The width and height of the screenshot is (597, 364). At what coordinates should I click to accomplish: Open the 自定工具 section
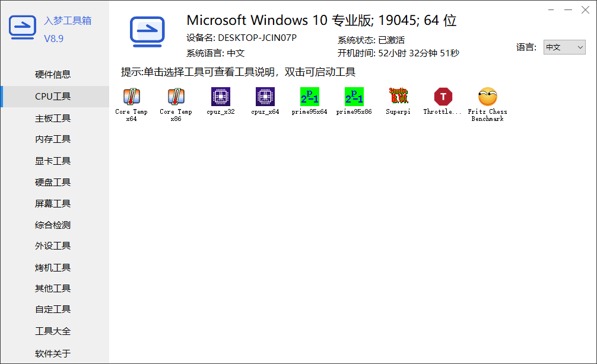pos(53,309)
